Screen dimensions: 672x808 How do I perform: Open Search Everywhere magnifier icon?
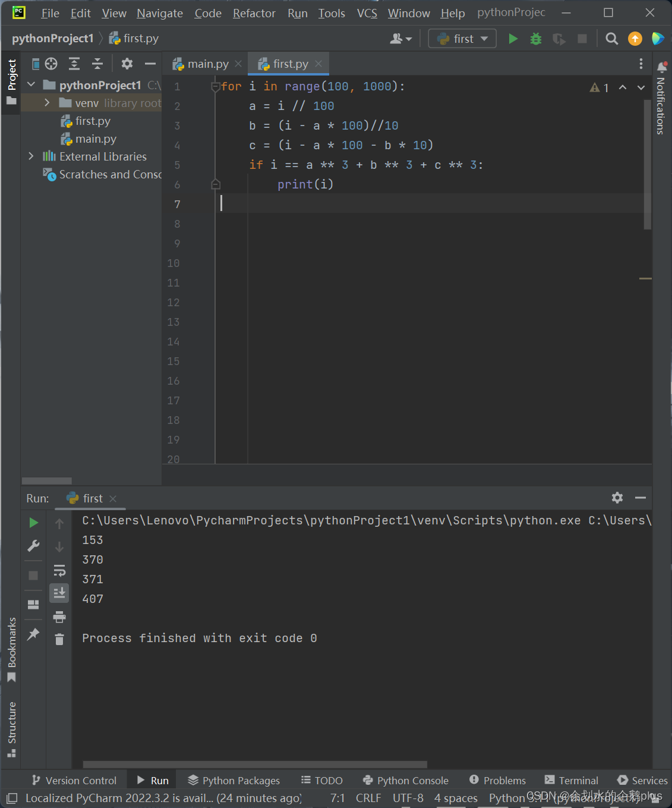[x=611, y=39]
